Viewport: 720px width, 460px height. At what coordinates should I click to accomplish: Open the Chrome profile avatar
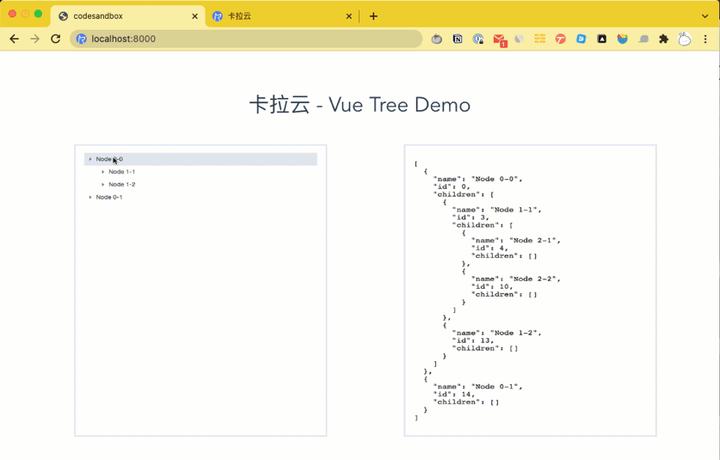click(684, 39)
